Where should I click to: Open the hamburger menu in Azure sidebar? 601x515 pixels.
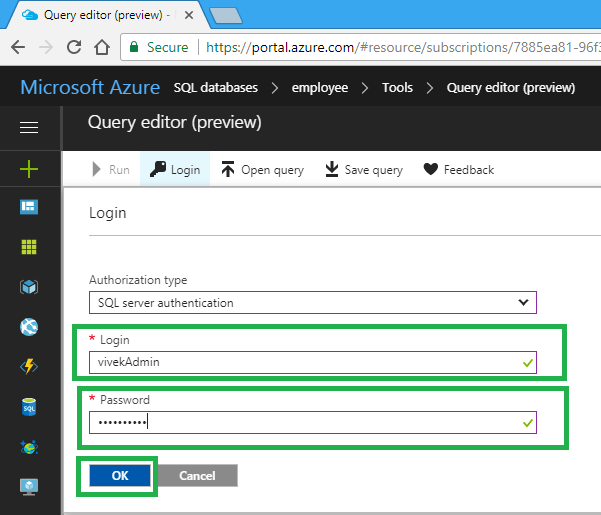(x=29, y=127)
